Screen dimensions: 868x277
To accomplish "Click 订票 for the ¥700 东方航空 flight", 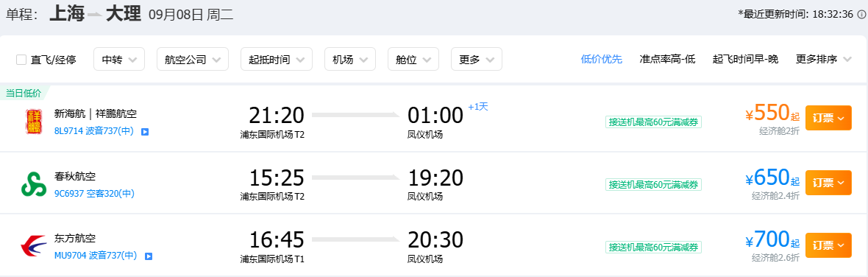I will tap(828, 245).
